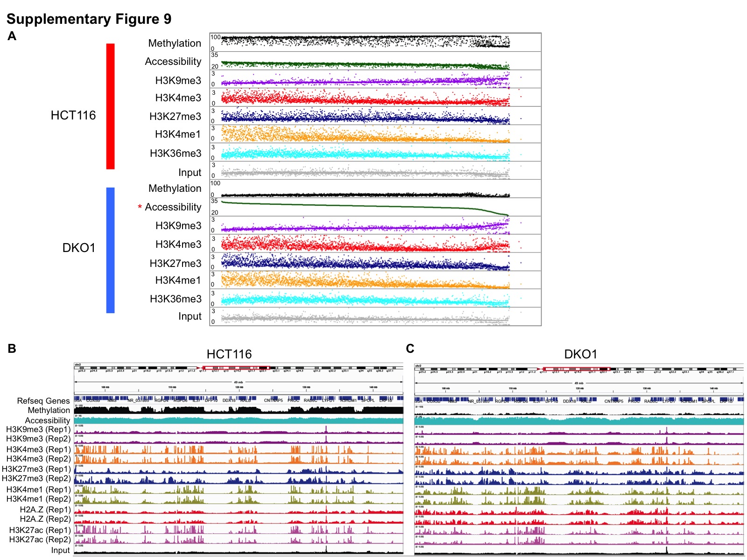Click the bottom Input label in panel A
Image resolution: width=747 pixels, height=560 pixels.
coord(190,316)
